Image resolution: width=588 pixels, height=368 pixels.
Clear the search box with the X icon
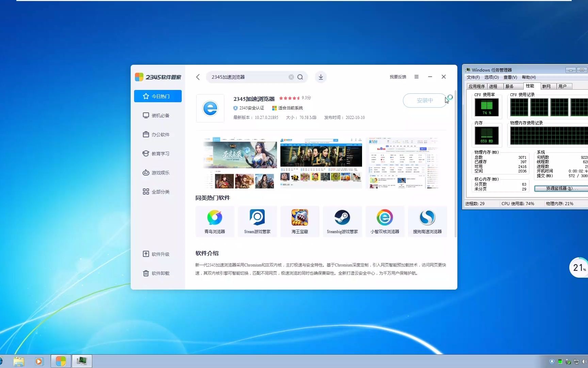click(x=291, y=77)
